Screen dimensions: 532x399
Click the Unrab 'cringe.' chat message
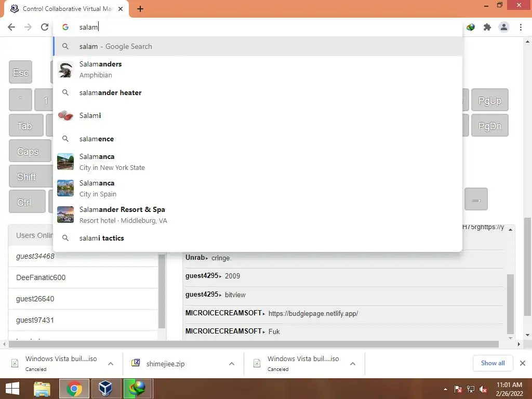(344, 258)
